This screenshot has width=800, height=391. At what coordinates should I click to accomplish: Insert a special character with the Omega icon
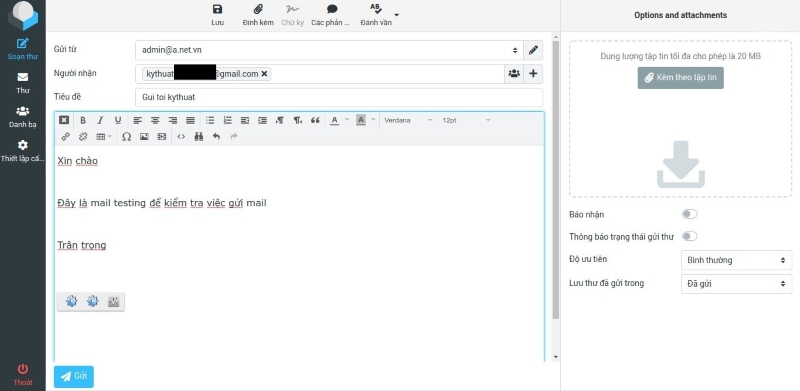click(x=127, y=136)
